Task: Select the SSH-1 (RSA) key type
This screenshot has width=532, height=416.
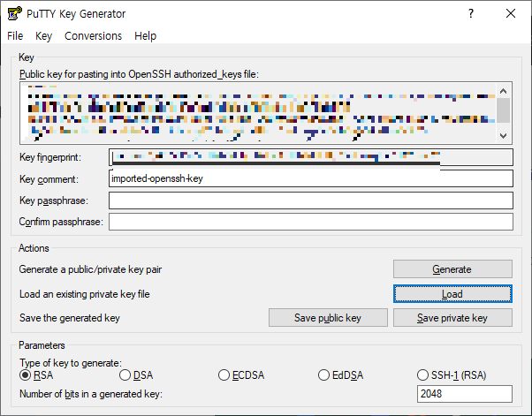Action: tap(452, 375)
